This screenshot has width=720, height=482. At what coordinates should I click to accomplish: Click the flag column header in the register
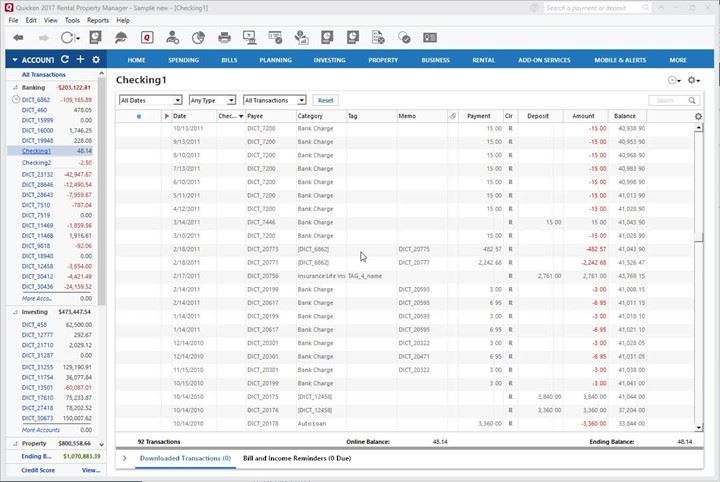[x=167, y=117]
